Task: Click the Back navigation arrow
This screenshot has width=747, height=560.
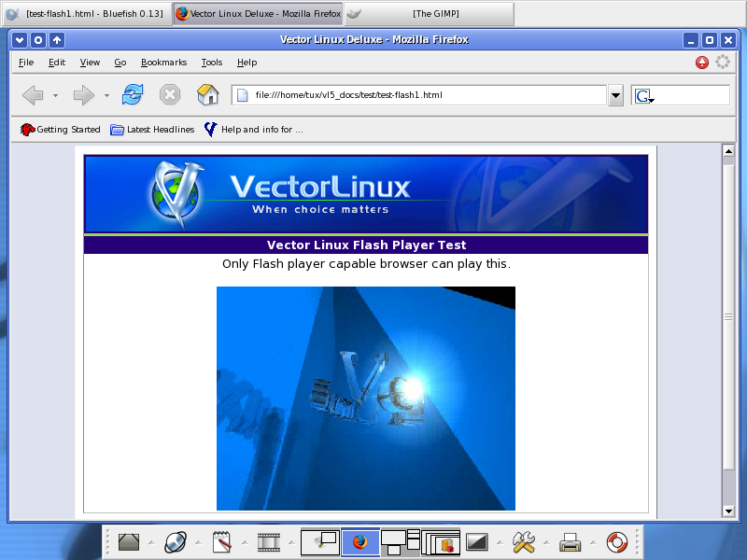Action: [33, 95]
